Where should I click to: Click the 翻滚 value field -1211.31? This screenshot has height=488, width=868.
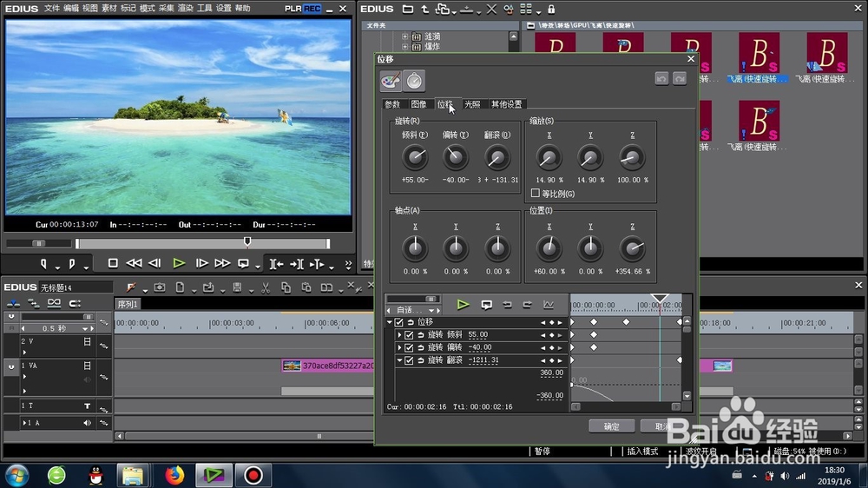pyautogui.click(x=483, y=360)
